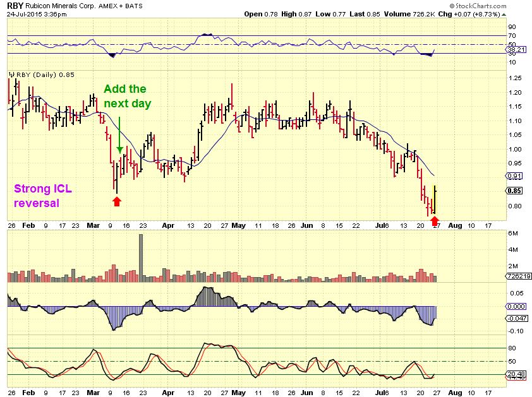Click the tallest volume spike bar near Mar 23
Image resolution: width=532 pixels, height=397 pixels.
pyautogui.click(x=141, y=258)
